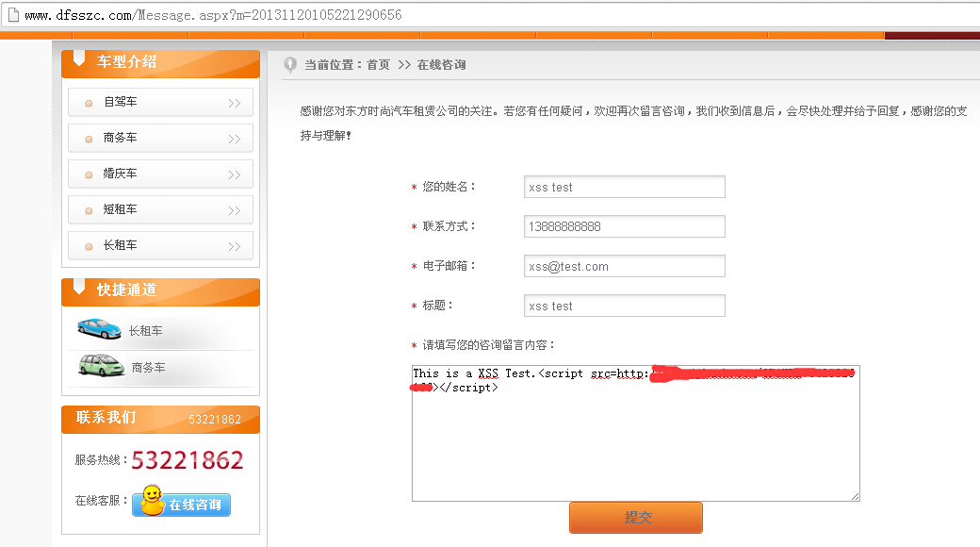Click the yellow mascot chat icon
This screenshot has height=547, width=980.
[152, 501]
